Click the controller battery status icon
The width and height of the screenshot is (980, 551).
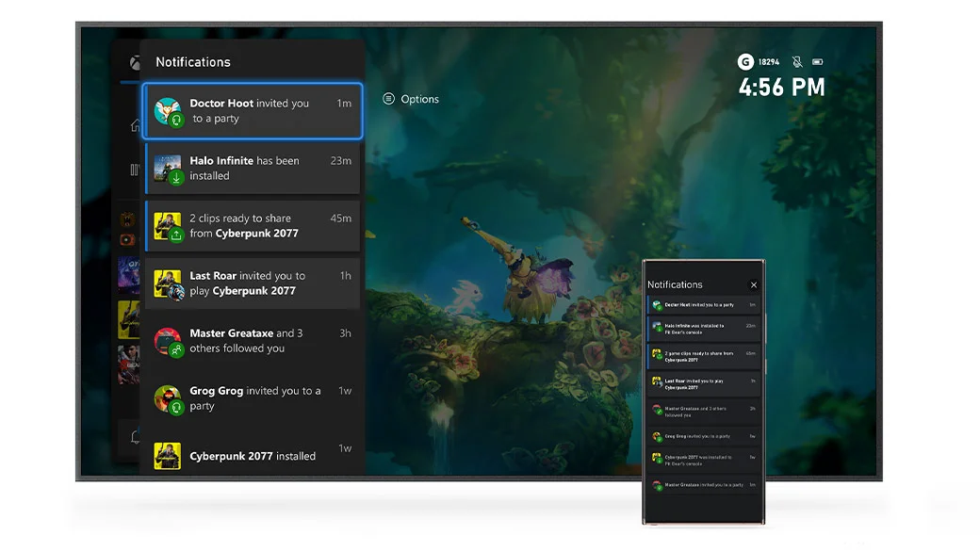tap(818, 62)
